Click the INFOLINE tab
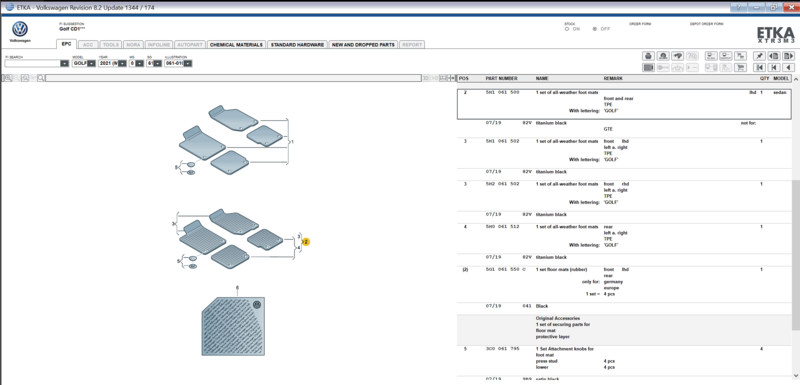Viewport: 800px width, 385px height. 159,45
